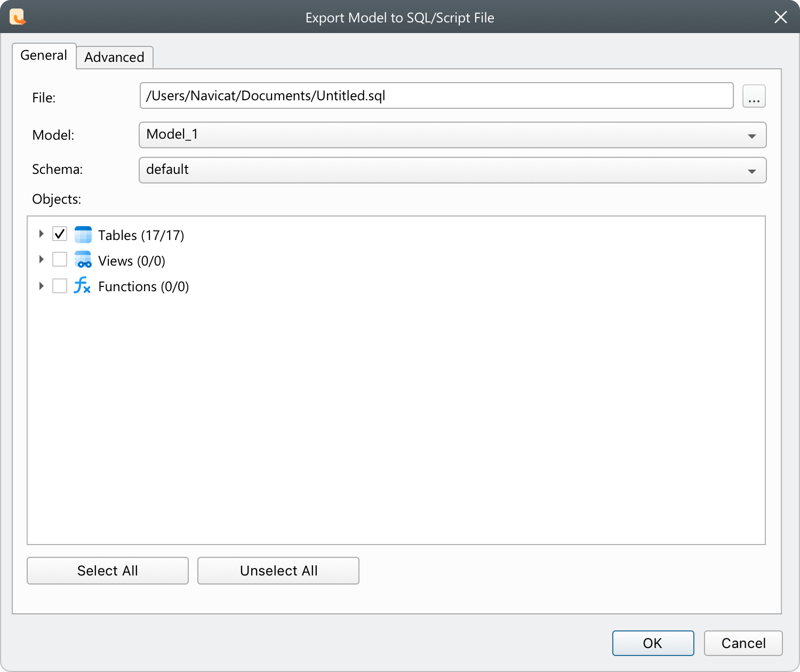Click the Tables icon in Objects list
This screenshot has height=672, width=800.
(83, 235)
